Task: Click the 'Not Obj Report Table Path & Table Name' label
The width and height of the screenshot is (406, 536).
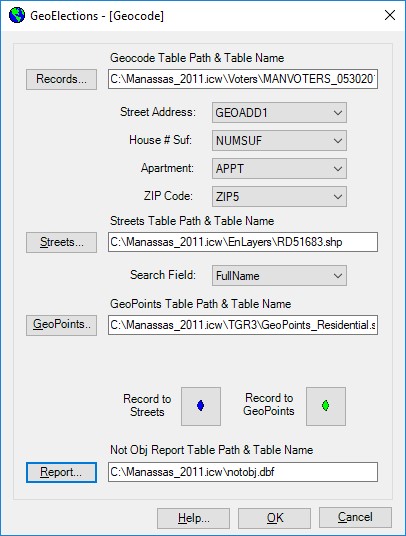Action: coord(212,450)
